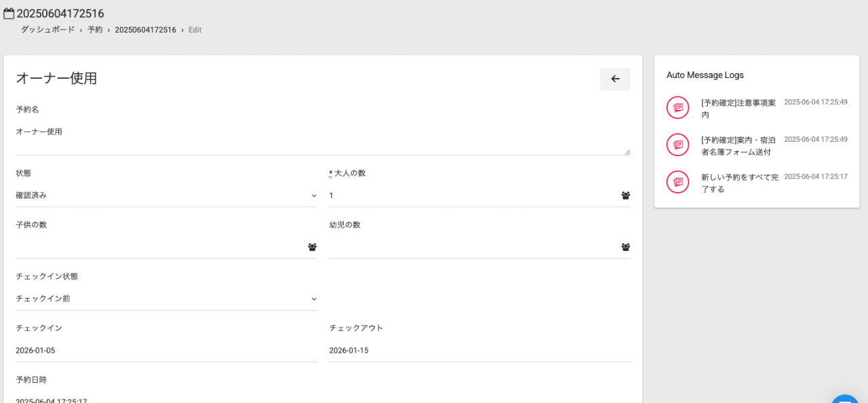Go to 予約 breadcrumb link
This screenshot has height=403, width=868.
(95, 30)
